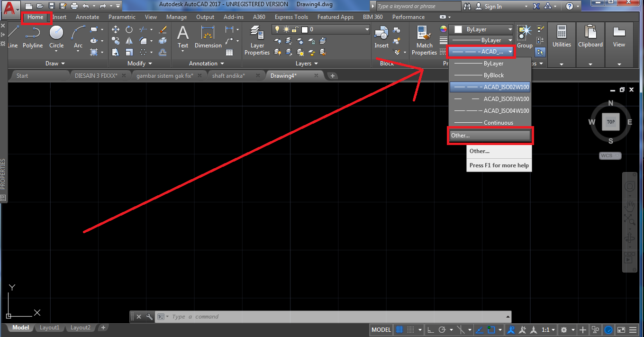Click the Help question mark icon

pos(570,6)
